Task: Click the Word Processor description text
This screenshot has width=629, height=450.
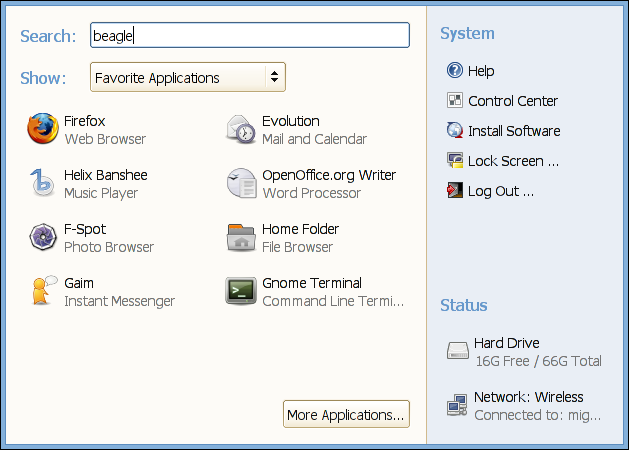Action: (312, 193)
